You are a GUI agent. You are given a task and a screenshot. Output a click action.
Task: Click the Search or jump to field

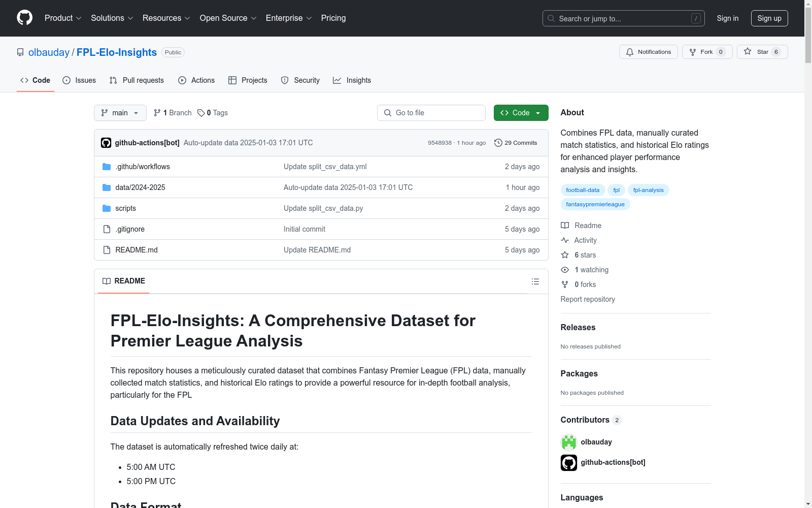[x=624, y=18]
